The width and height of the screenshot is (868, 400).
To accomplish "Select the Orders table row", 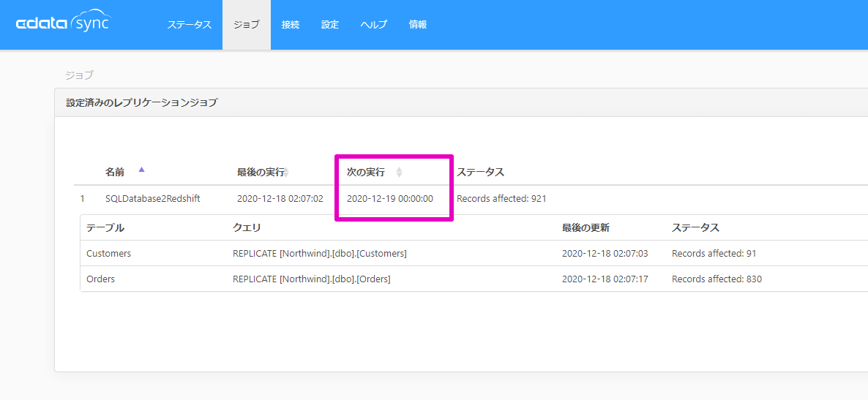I will pyautogui.click(x=474, y=279).
